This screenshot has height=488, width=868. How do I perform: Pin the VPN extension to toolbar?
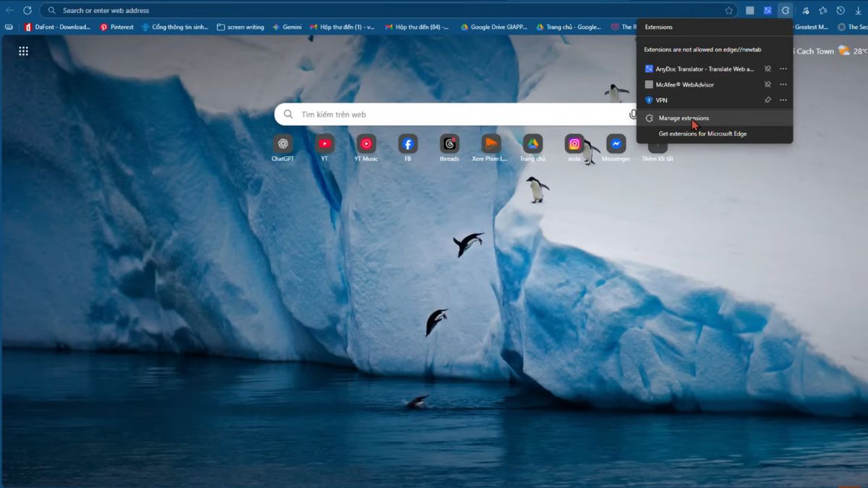click(767, 100)
